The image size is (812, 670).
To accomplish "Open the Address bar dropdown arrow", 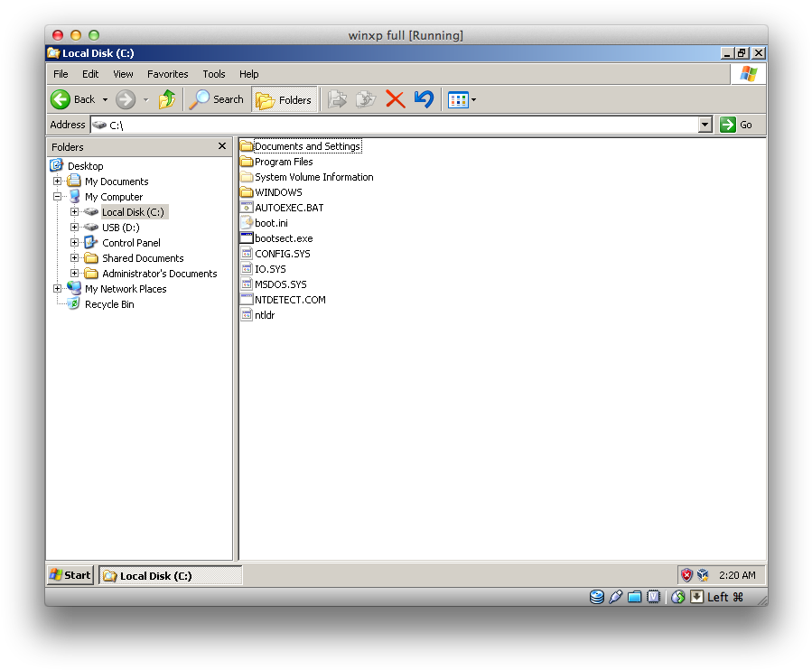I will click(704, 124).
